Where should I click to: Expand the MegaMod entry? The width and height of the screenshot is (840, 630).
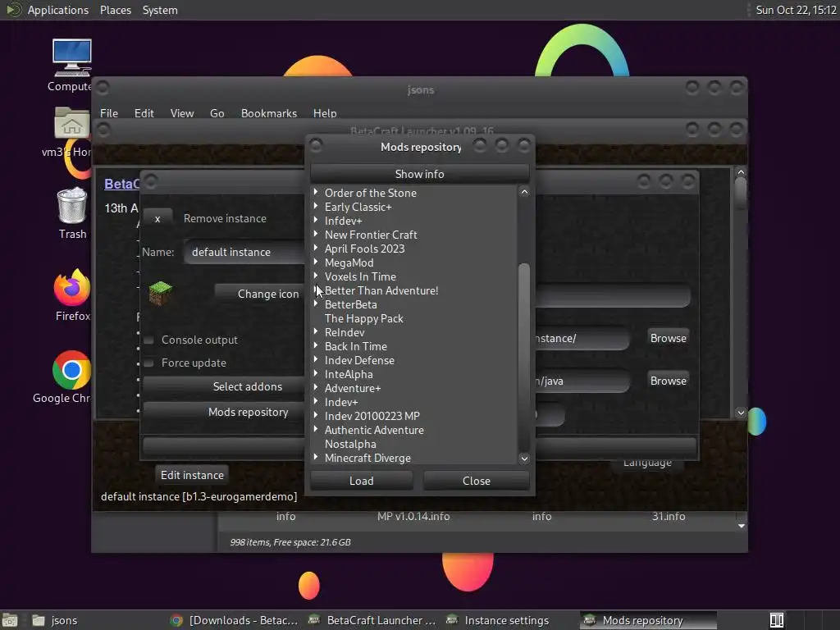click(x=316, y=262)
